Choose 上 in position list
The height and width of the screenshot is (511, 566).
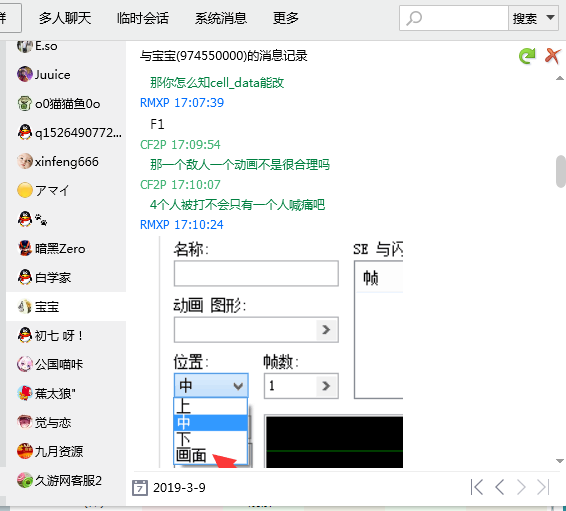tap(210, 406)
